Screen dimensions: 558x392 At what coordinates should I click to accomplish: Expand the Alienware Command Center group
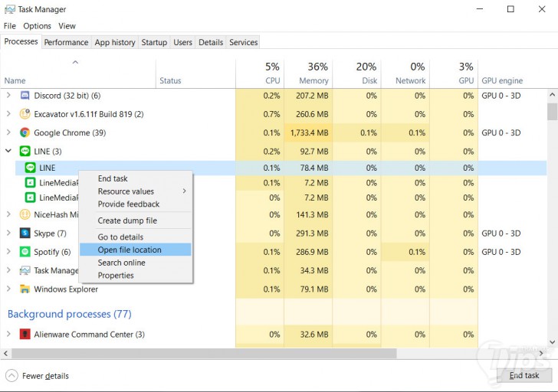(8, 334)
